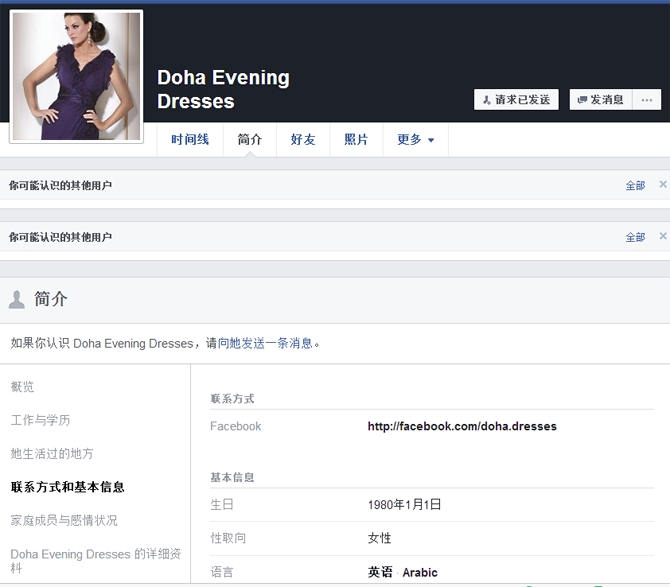670x587 pixels.
Task: Select Work and Education (工作与学历) section
Action: click(40, 420)
